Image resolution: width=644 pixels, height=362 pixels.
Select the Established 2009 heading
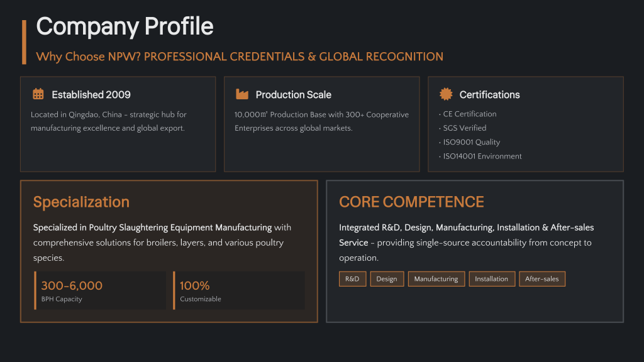coord(91,95)
